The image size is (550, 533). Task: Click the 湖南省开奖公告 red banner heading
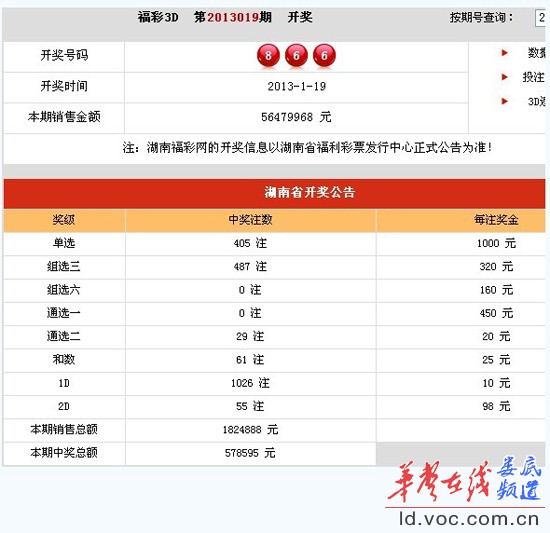point(310,192)
